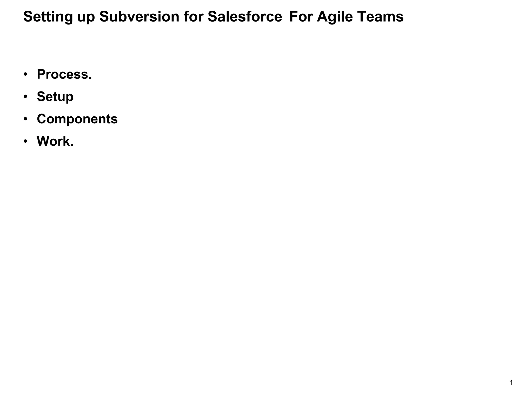The width and height of the screenshot is (532, 399).
Task: Click the bullet dot before 'Work.'
Action: coord(25,142)
